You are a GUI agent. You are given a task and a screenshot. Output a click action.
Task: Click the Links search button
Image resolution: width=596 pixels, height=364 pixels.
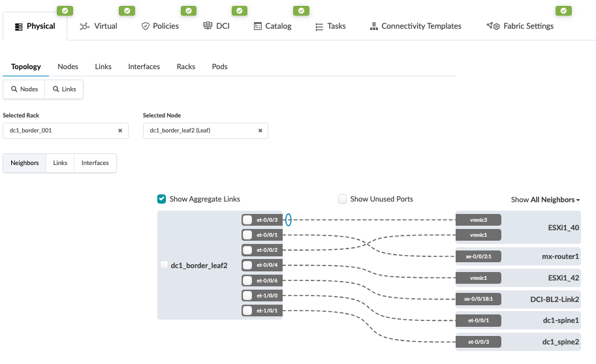pyautogui.click(x=64, y=89)
